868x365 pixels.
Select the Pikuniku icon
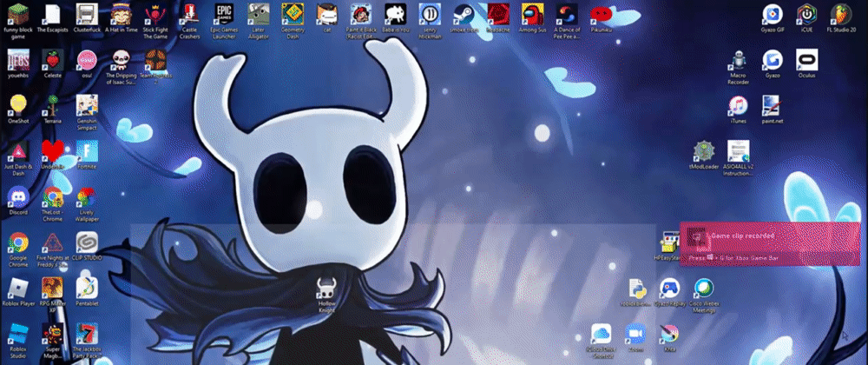pyautogui.click(x=602, y=19)
